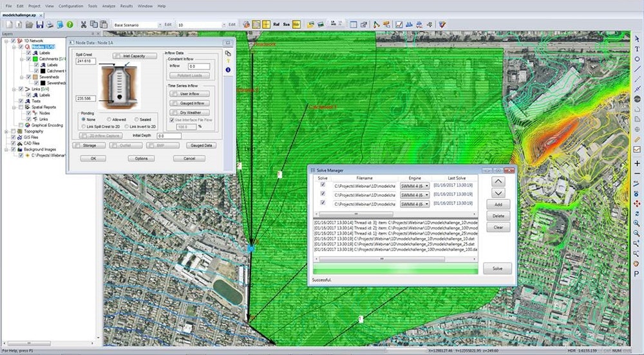Collapse the 1D Network tree node
Screen dimensions: 644x355
coord(5,41)
